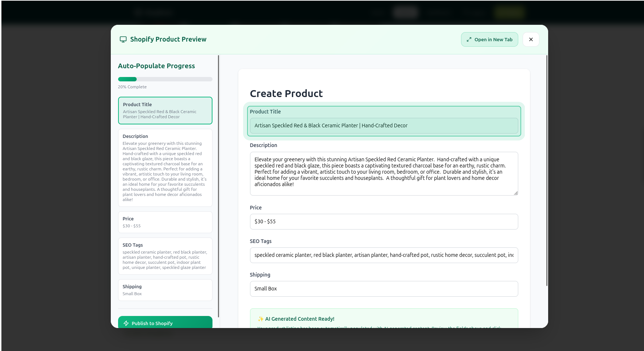644x351 pixels.
Task: Click the 'Shopify Product Preview' title text
Action: coord(168,39)
